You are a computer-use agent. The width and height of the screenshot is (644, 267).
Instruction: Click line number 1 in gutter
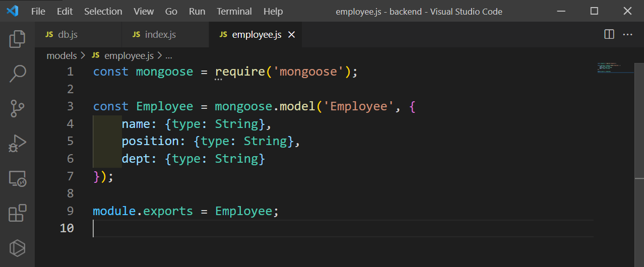click(70, 72)
